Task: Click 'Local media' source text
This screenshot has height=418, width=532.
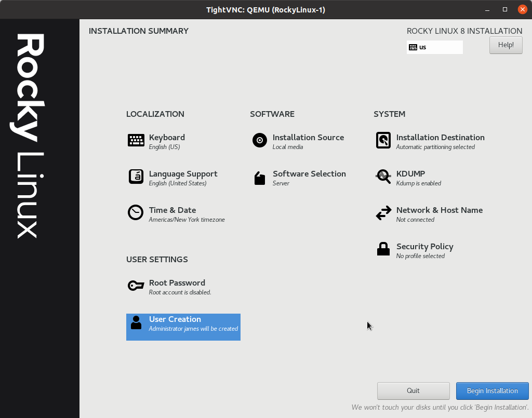Action: click(x=288, y=147)
